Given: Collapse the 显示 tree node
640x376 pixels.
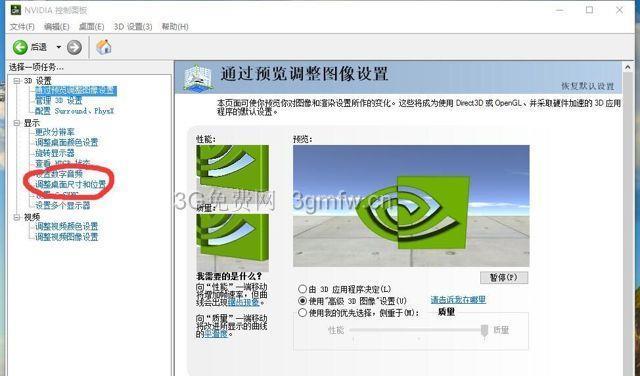Looking at the screenshot, I should point(17,122).
